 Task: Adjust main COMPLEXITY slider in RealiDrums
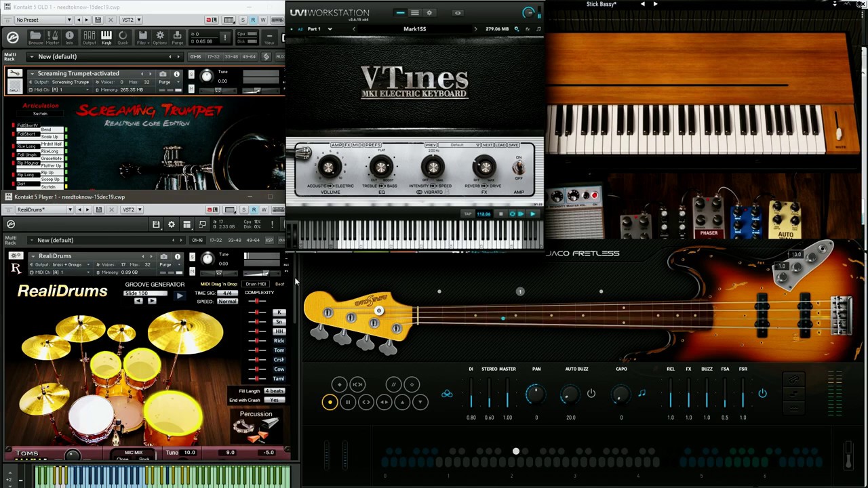click(257, 301)
